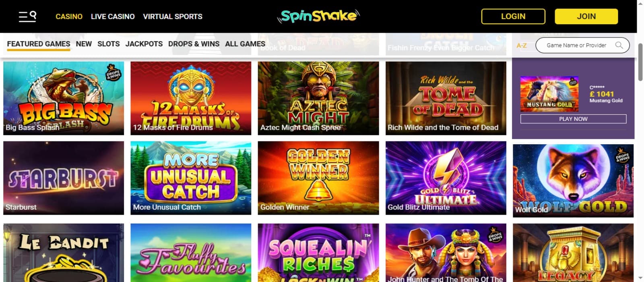
Task: Show the Drops & Wins category
Action: pyautogui.click(x=194, y=44)
